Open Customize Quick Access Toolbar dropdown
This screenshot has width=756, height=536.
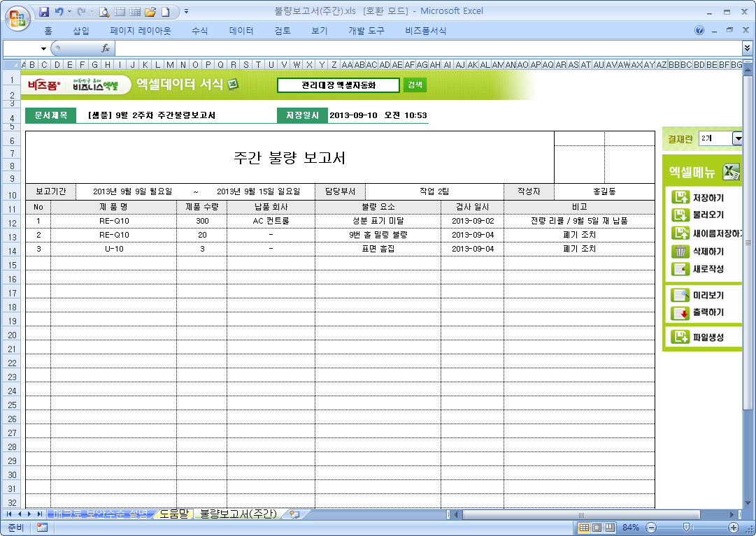[186, 12]
